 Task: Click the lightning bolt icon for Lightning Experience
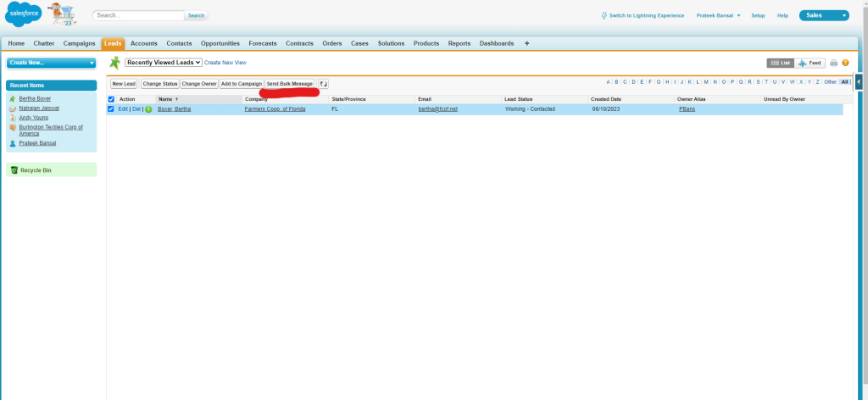point(604,15)
